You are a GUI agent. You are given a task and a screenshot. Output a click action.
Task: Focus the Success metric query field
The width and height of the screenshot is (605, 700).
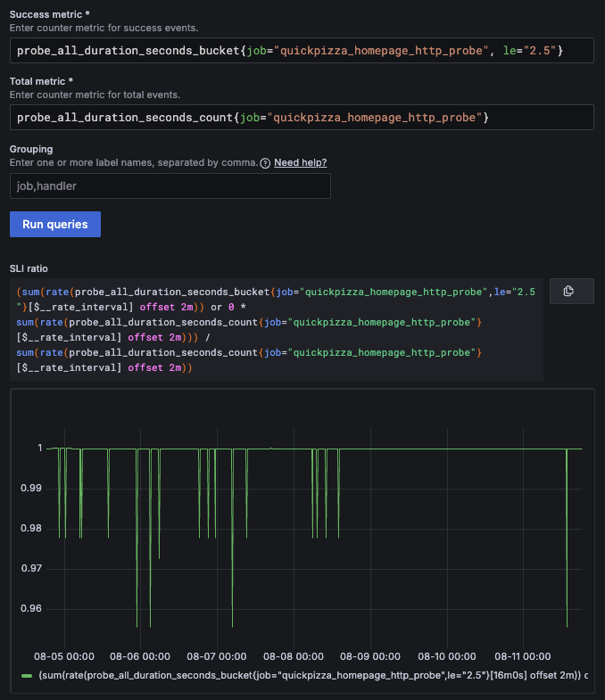point(302,50)
